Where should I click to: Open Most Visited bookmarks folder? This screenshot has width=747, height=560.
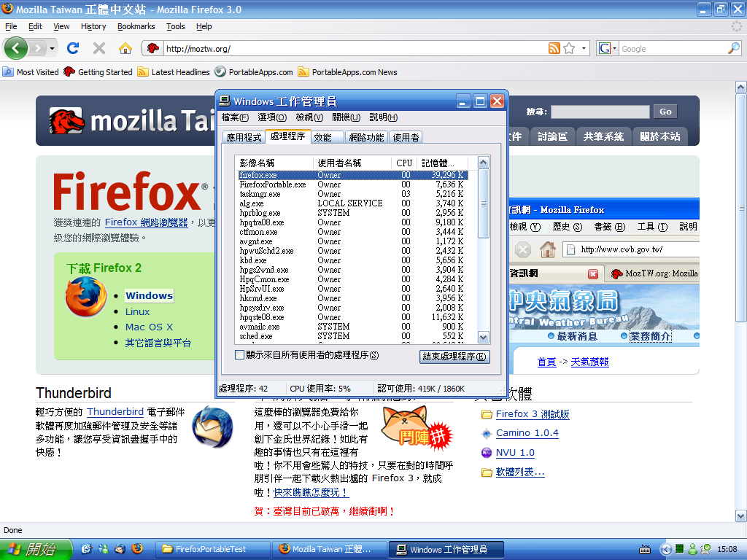[31, 72]
